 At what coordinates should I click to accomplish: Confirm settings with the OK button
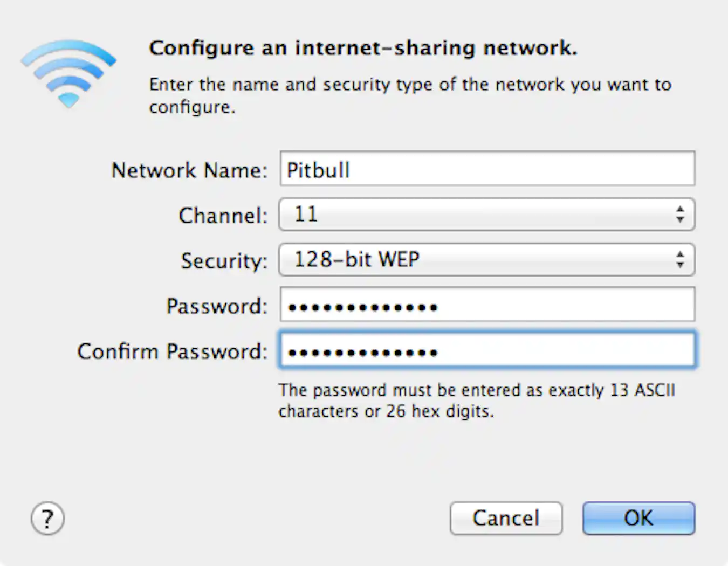tap(638, 518)
